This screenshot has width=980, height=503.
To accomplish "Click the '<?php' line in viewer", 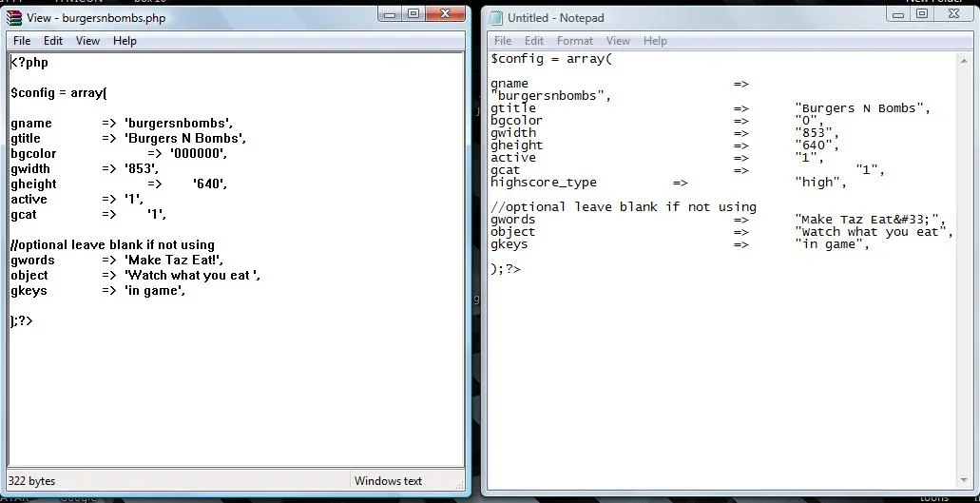I will pos(29,63).
